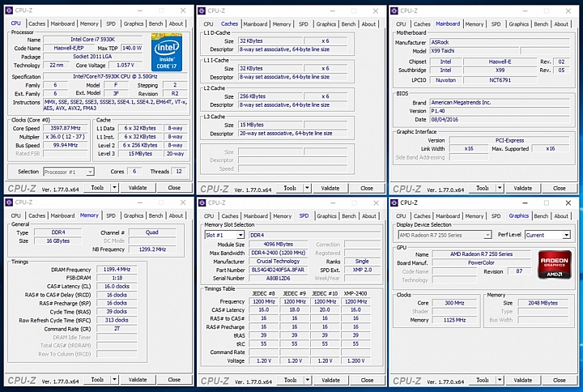Click the CPU-Z title icon in Graphics window

click(394, 202)
